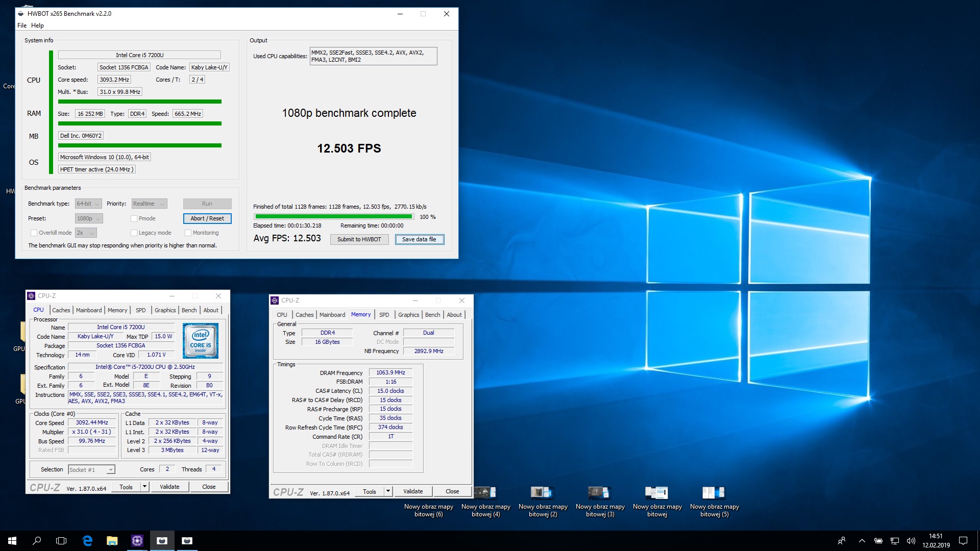The width and height of the screenshot is (980, 551).
Task: Click left CPU-Z window title icon
Action: click(32, 296)
